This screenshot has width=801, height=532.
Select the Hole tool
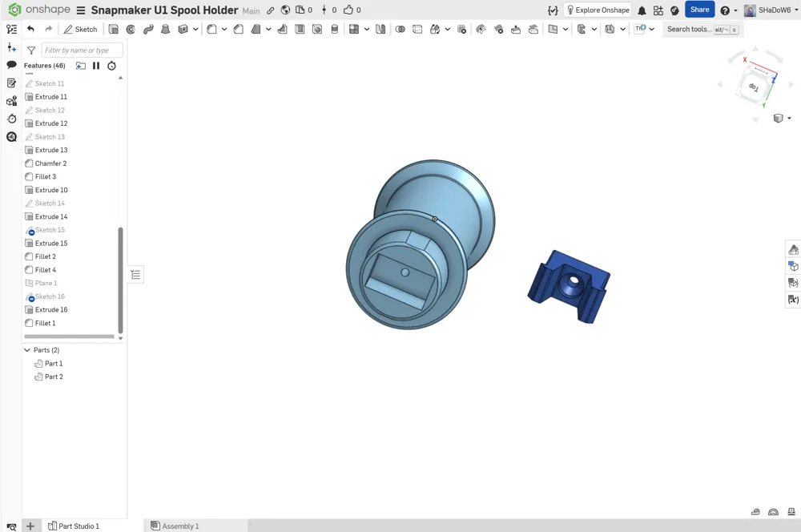tap(317, 29)
